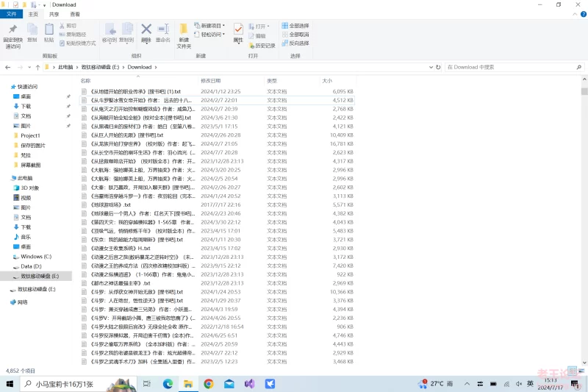Click the 历史记录 history icon

point(251,46)
